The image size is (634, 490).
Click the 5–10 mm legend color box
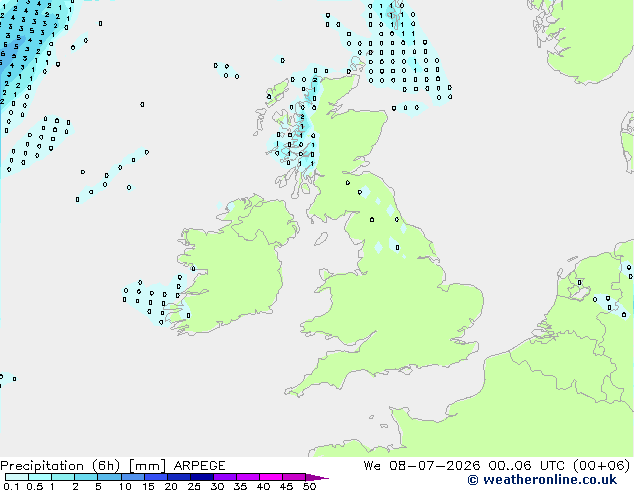point(110,477)
